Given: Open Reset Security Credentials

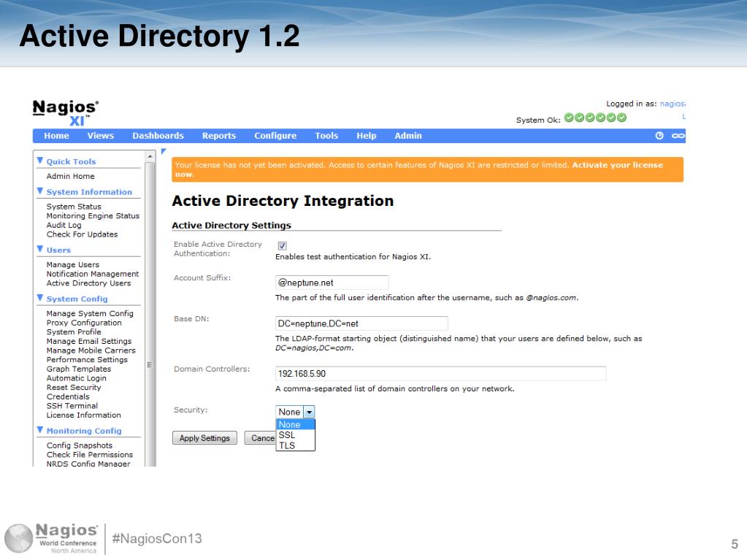Looking at the screenshot, I should tap(74, 392).
